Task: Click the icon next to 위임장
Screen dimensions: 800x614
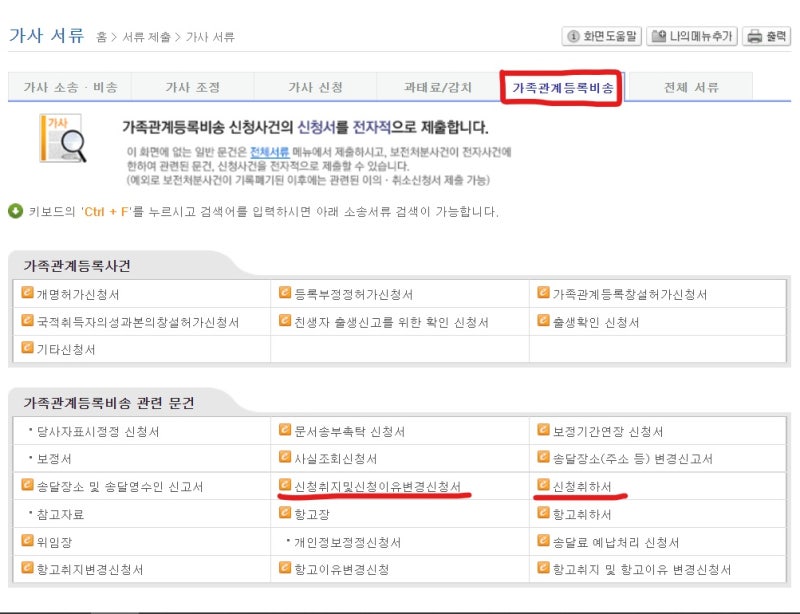Action: [27, 540]
